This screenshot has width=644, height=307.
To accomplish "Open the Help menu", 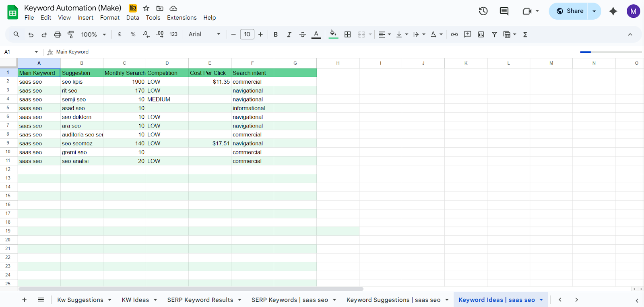I will pyautogui.click(x=210, y=18).
